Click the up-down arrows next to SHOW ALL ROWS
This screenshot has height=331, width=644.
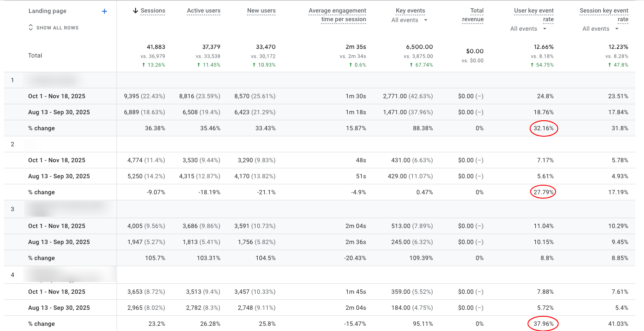click(30, 27)
